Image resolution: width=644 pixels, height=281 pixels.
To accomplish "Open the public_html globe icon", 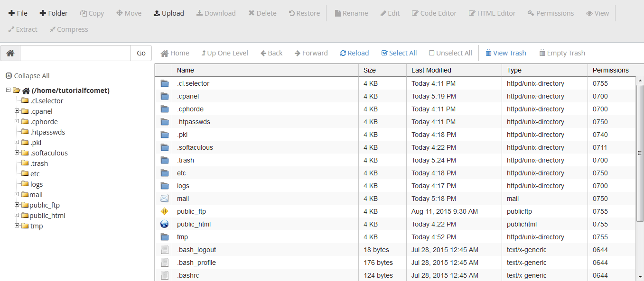I will (x=164, y=224).
